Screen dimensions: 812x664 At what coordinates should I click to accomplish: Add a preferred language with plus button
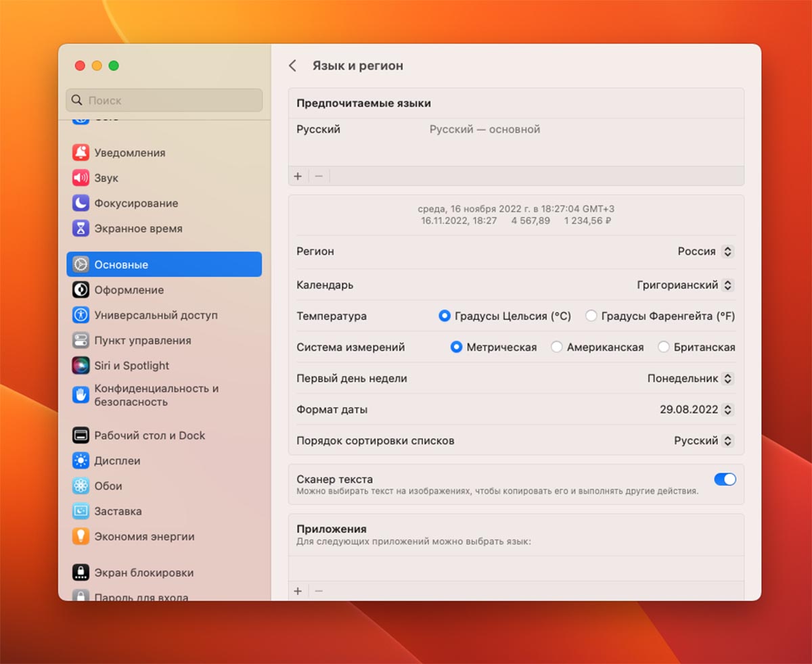point(298,176)
